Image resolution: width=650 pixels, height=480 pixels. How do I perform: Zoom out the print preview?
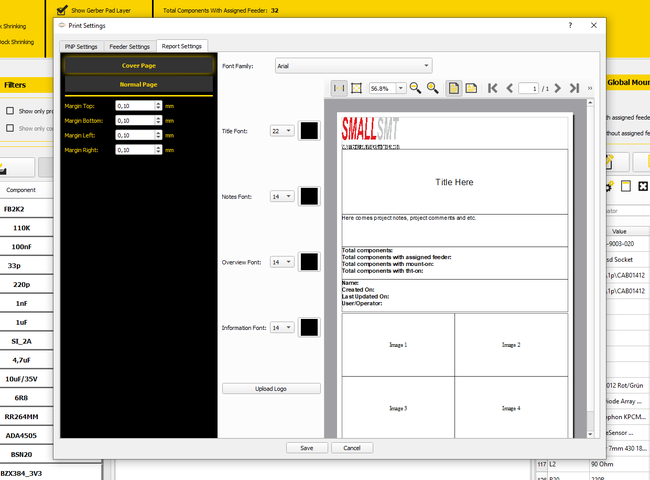[415, 88]
